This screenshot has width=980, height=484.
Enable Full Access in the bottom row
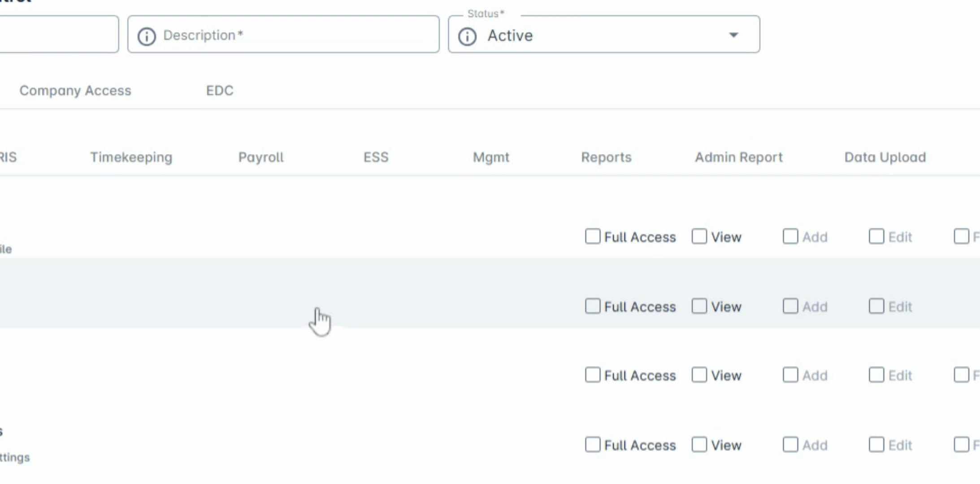593,445
